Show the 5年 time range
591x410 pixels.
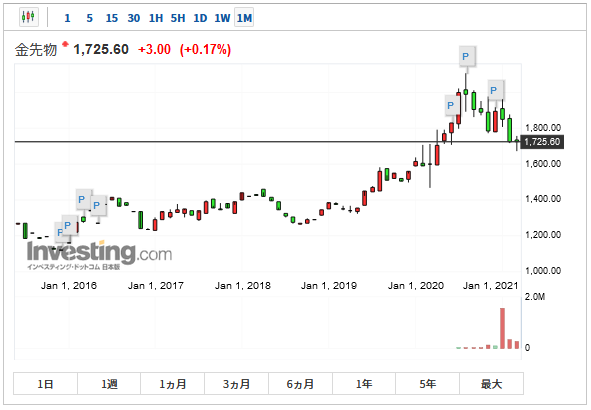pos(427,384)
